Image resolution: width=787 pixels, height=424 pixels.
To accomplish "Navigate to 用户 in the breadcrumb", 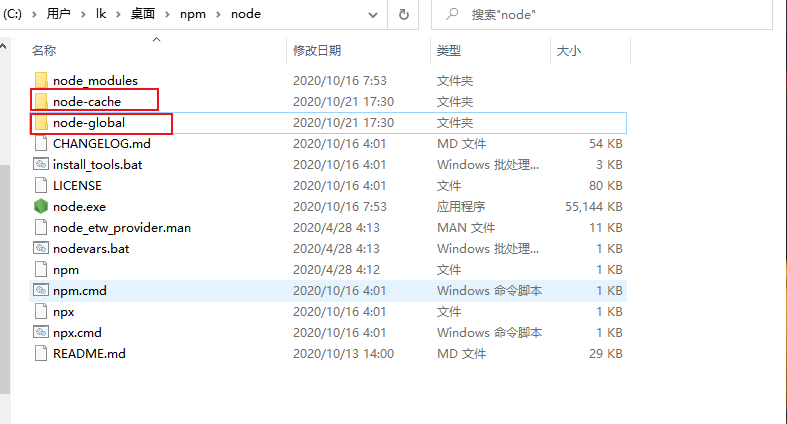I will pos(59,14).
